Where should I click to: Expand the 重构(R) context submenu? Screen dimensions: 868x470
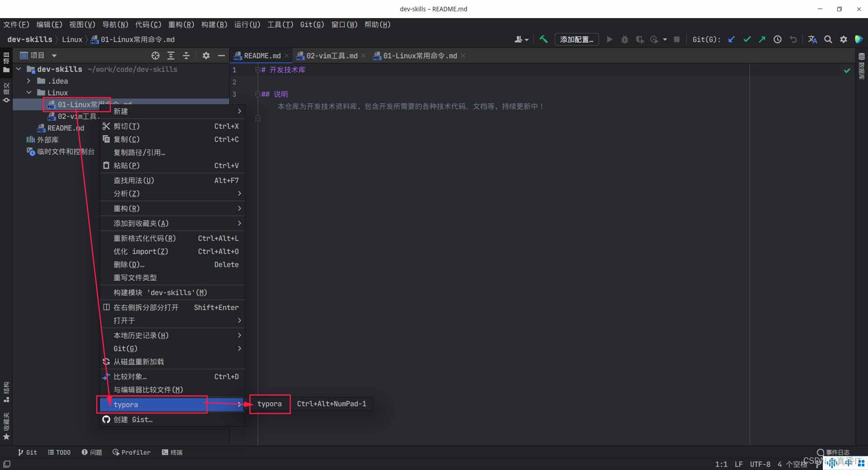tap(173, 208)
